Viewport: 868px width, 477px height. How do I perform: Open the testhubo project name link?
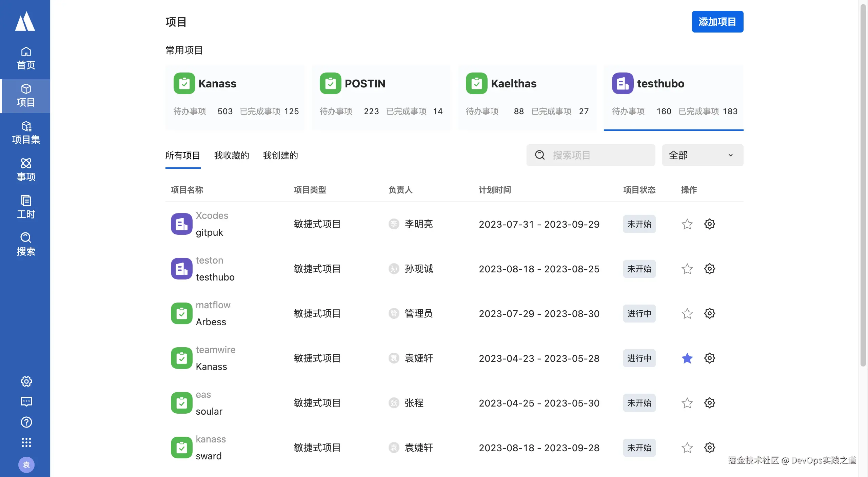pos(215,277)
